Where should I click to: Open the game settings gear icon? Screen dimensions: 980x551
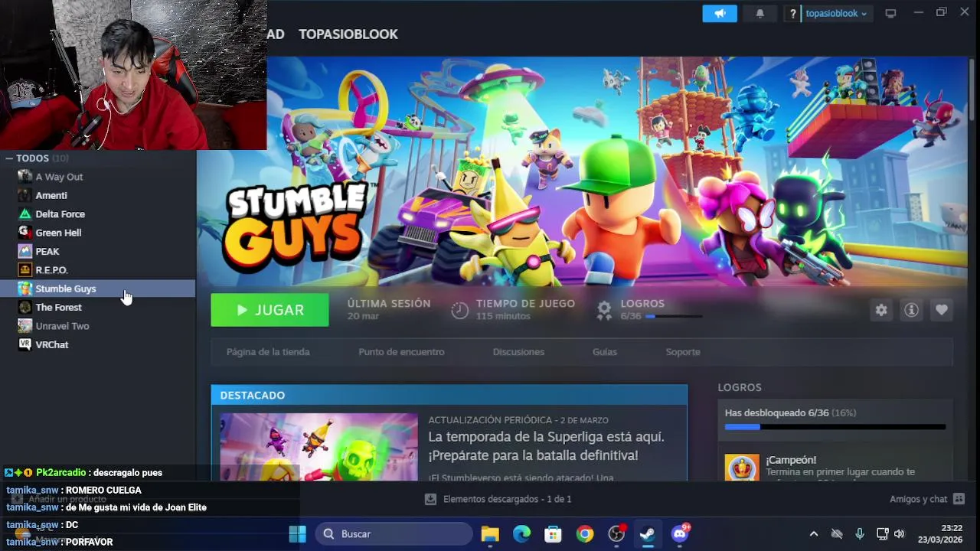click(881, 310)
